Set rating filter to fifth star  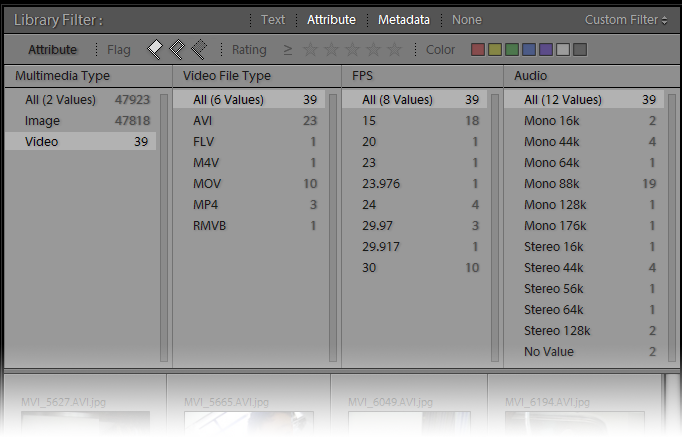(x=395, y=49)
